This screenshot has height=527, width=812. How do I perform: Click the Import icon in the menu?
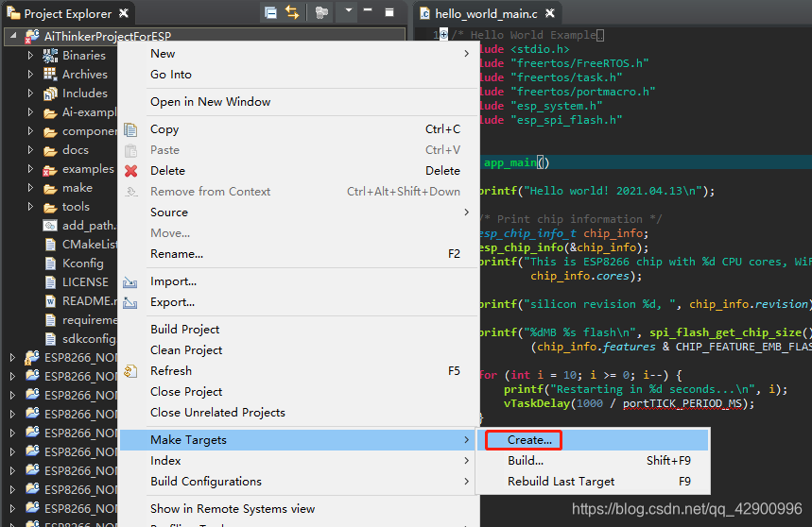point(130,281)
